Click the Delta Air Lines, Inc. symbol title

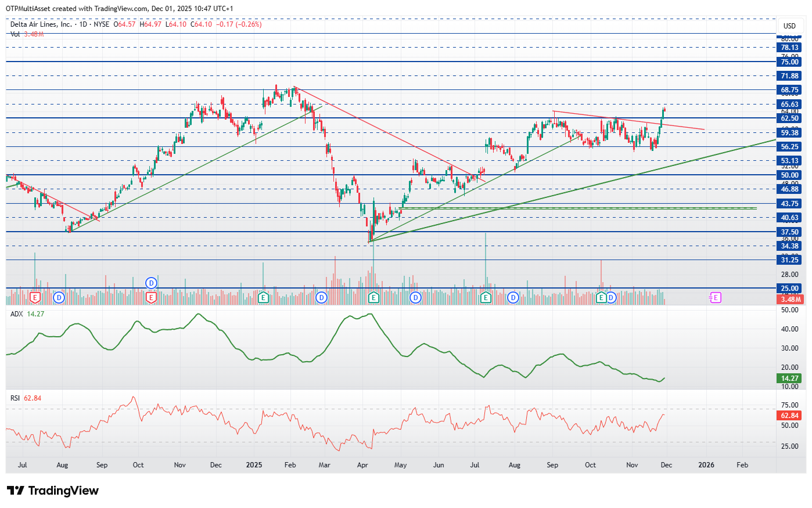(x=41, y=24)
